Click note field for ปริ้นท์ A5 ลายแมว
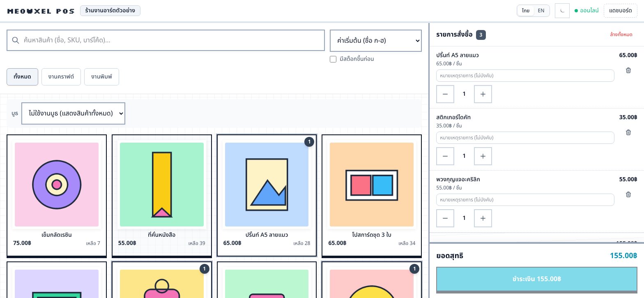The image size is (644, 298). click(525, 76)
